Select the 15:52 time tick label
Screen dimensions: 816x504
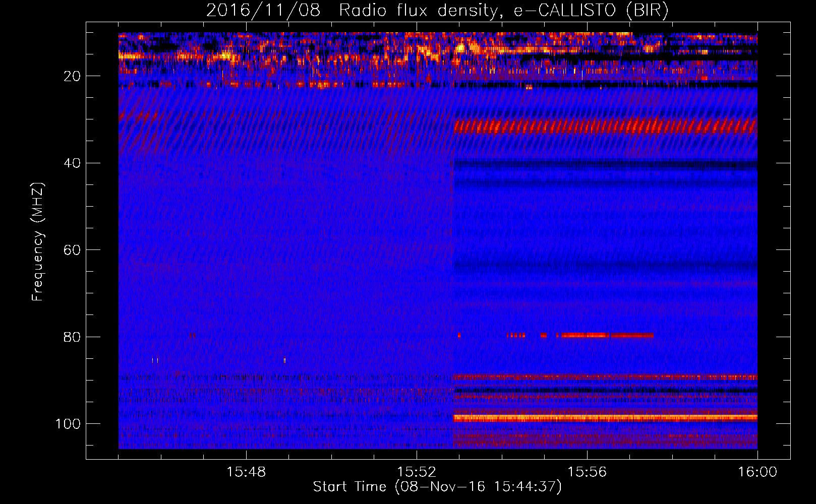417,472
